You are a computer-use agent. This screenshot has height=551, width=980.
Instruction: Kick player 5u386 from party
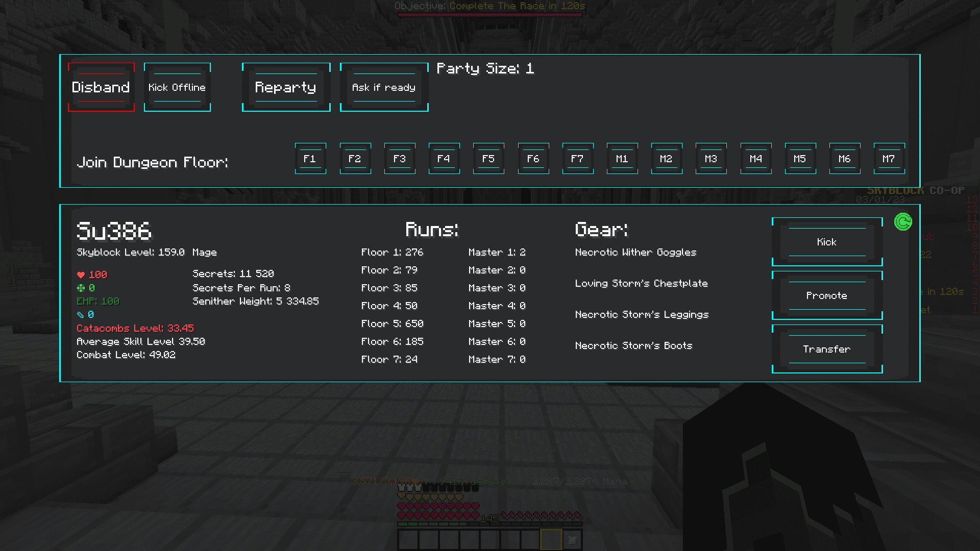827,242
